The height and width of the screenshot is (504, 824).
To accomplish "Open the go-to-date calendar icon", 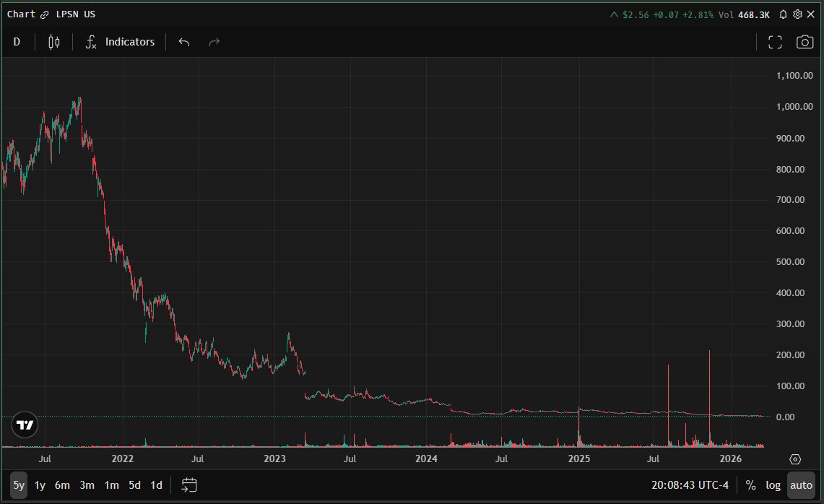I will [188, 485].
